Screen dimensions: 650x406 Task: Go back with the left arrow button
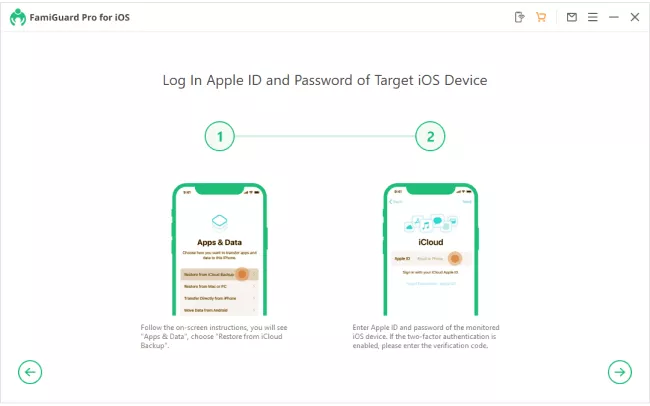[x=30, y=372]
